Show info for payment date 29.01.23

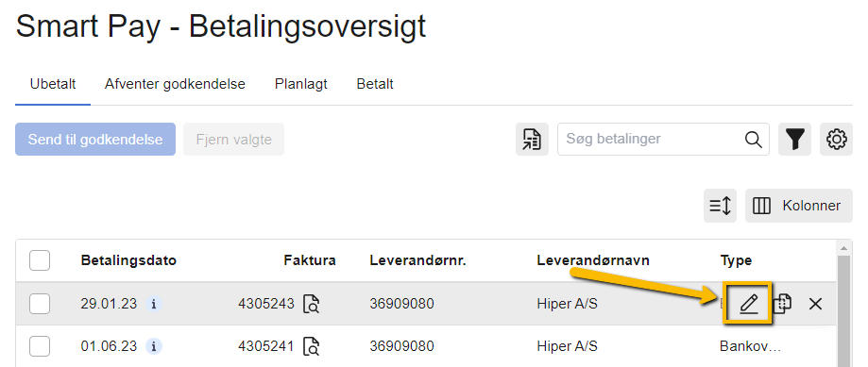154,304
